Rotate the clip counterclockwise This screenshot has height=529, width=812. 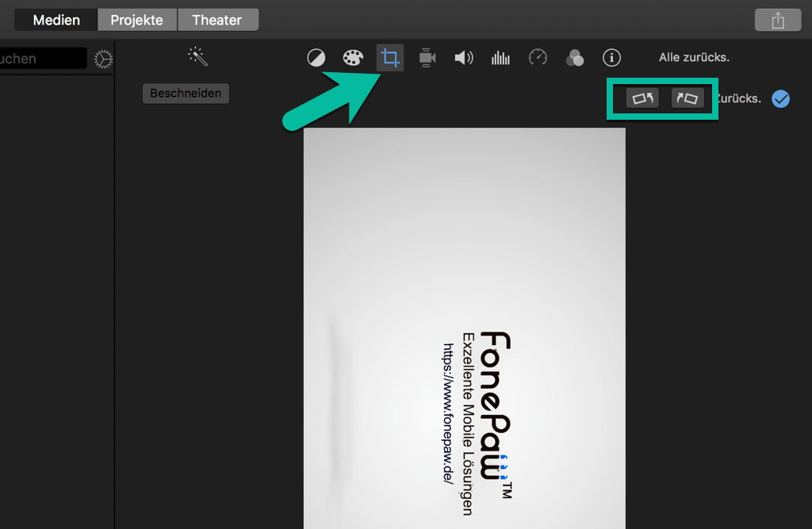point(642,98)
